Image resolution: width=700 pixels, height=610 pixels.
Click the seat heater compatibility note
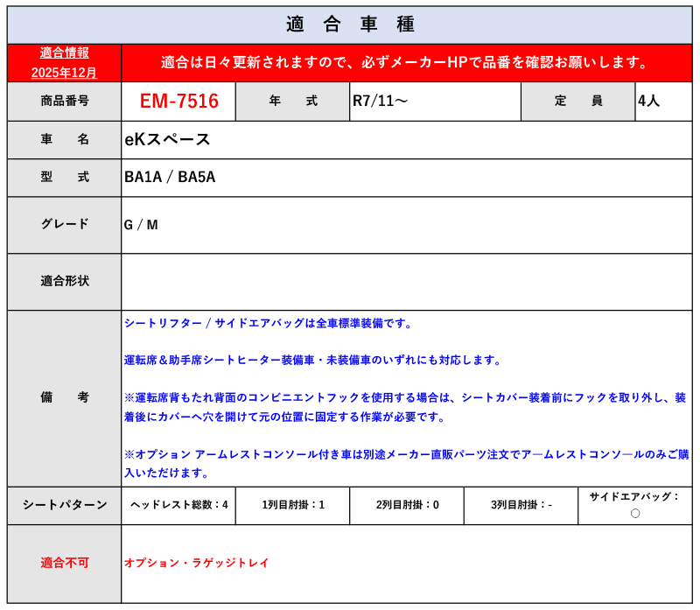(x=312, y=361)
